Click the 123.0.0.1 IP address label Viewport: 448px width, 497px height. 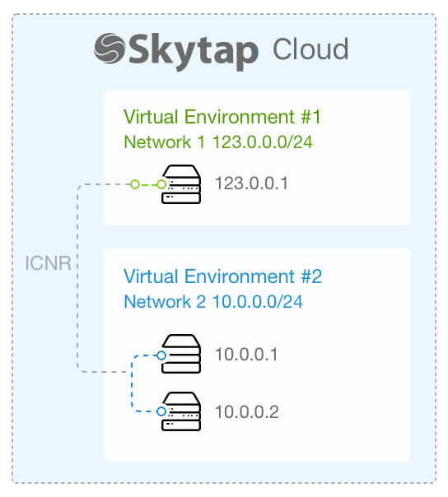tap(252, 183)
